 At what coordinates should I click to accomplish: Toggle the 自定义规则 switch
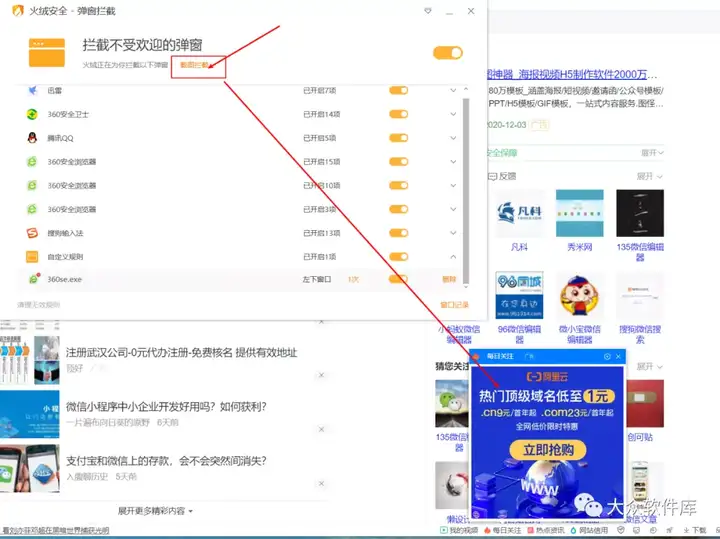[x=399, y=257]
